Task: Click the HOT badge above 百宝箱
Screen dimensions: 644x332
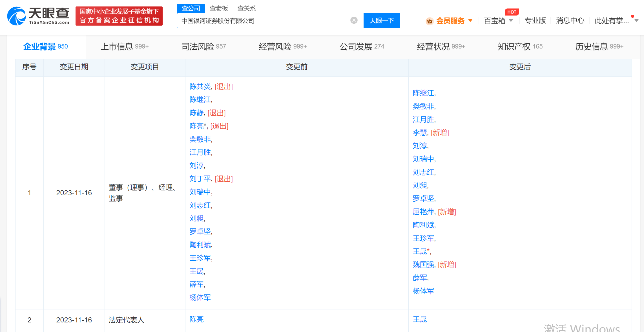Action: (512, 12)
